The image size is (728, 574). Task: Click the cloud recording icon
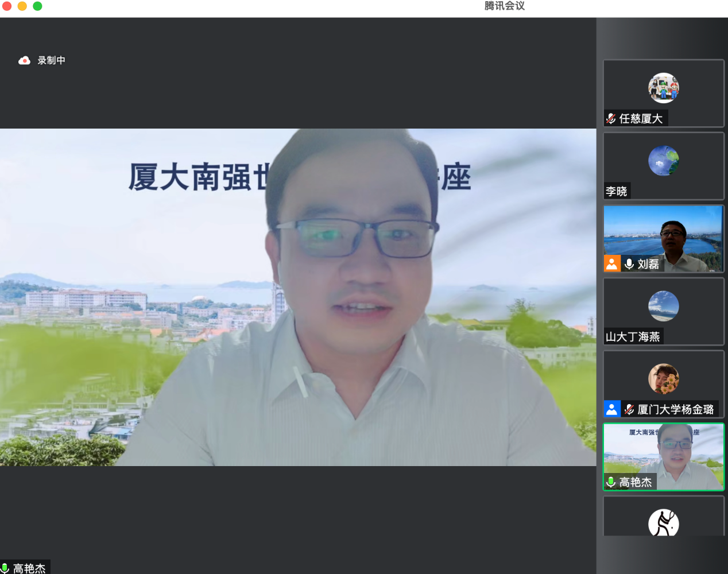(24, 60)
